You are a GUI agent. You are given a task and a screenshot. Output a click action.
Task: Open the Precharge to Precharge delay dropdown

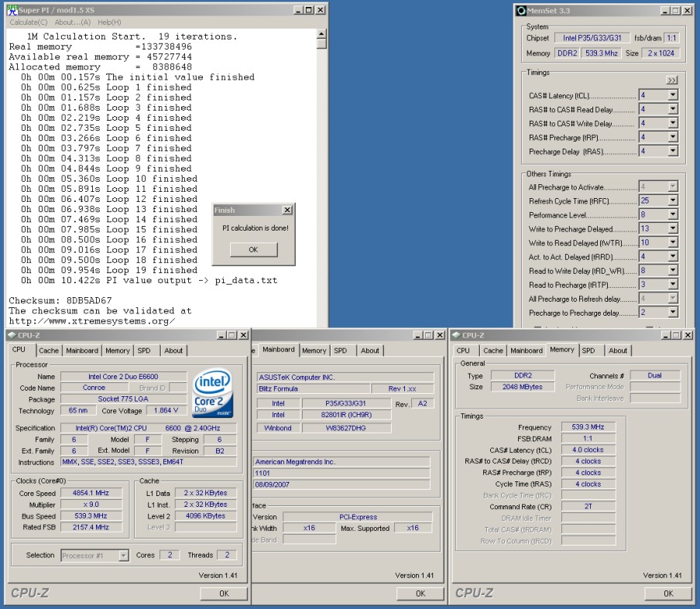click(673, 313)
